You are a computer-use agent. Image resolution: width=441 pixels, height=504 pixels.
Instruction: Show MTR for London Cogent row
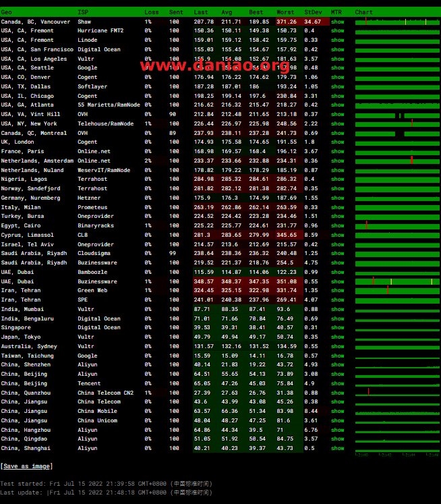[x=337, y=142]
